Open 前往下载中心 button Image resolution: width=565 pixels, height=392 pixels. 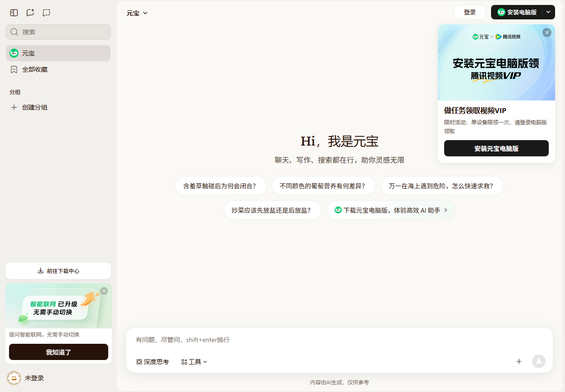[58, 271]
